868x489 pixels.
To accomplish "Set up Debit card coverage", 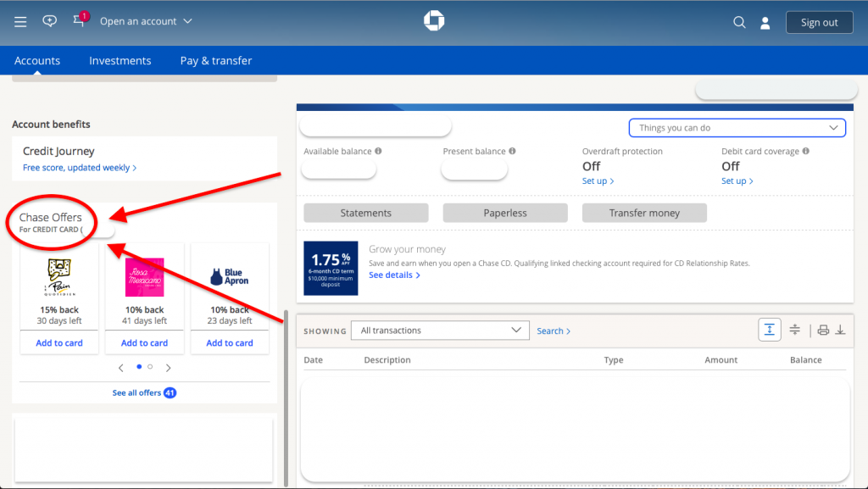I will tap(737, 181).
